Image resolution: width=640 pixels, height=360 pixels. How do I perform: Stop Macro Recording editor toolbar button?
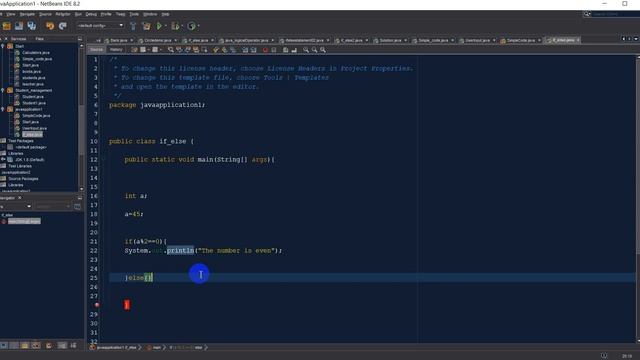273,50
